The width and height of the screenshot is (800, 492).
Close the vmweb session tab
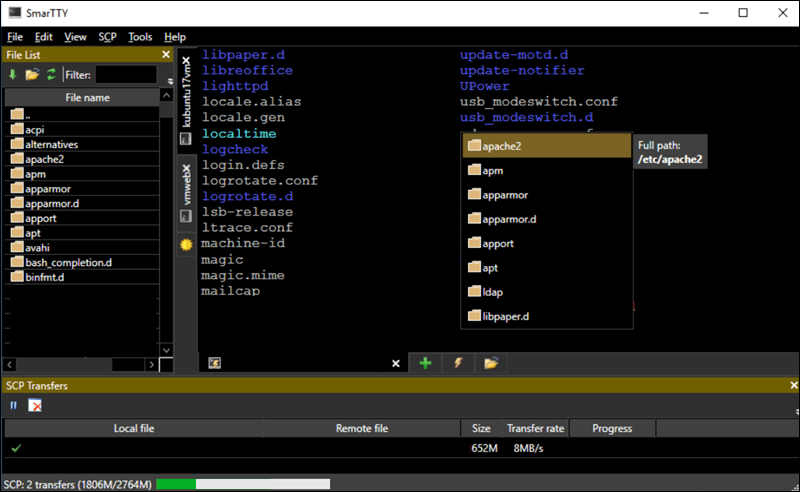[186, 169]
